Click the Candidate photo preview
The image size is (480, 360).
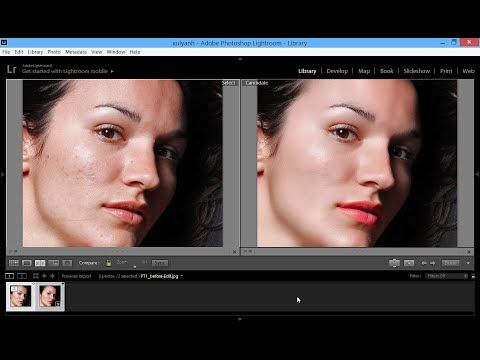click(357, 163)
